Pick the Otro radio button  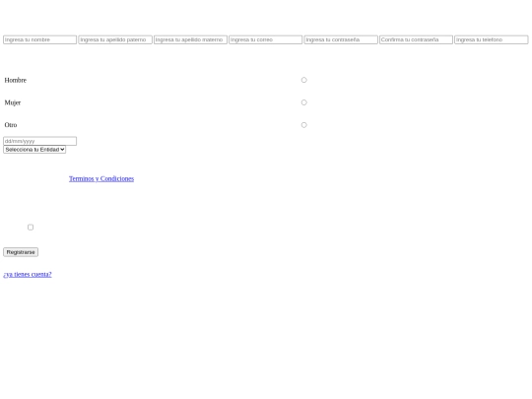click(x=304, y=125)
